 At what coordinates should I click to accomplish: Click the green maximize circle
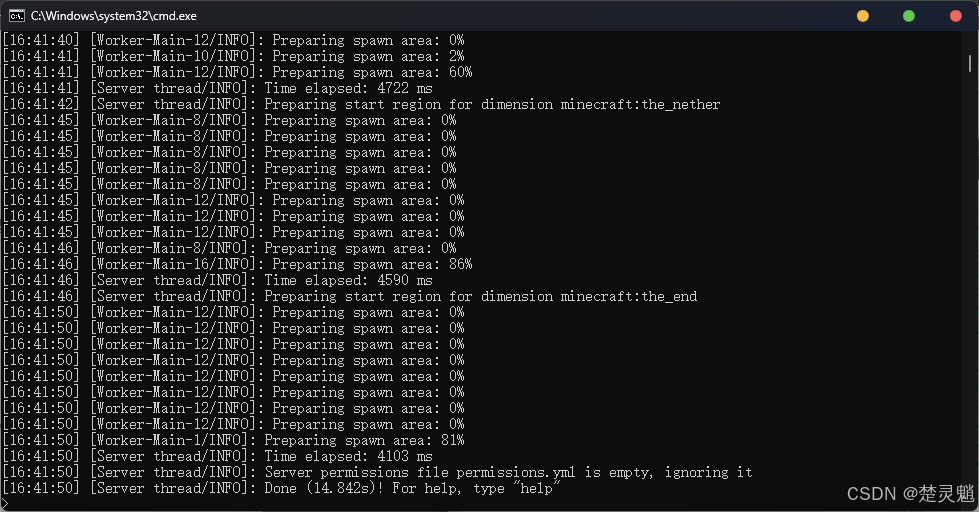909,16
